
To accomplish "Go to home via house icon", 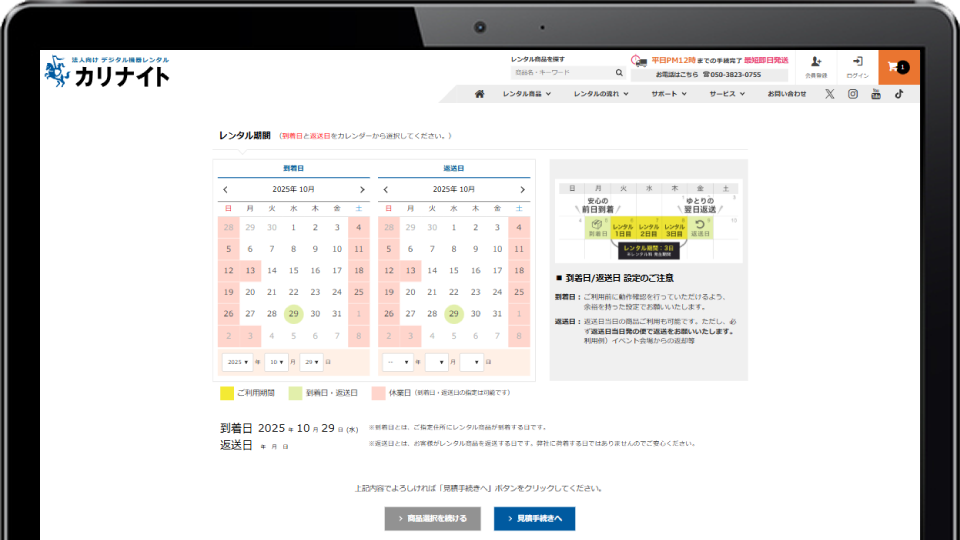I will coord(480,94).
